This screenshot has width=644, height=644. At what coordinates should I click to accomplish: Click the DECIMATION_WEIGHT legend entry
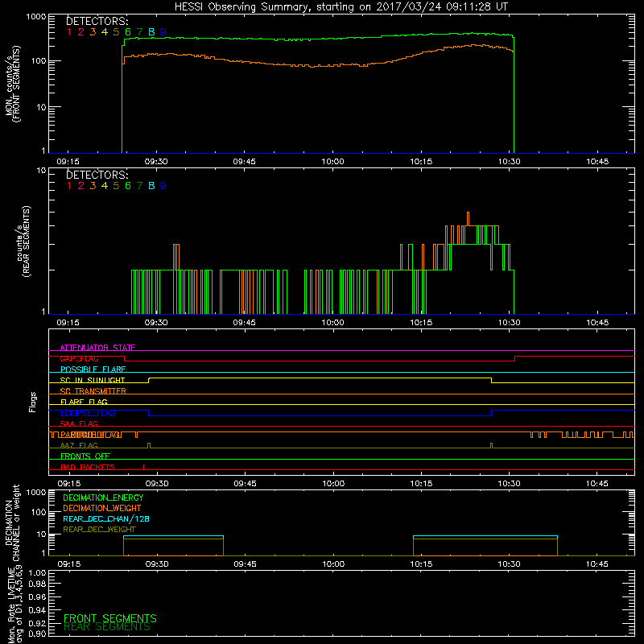pos(102,508)
